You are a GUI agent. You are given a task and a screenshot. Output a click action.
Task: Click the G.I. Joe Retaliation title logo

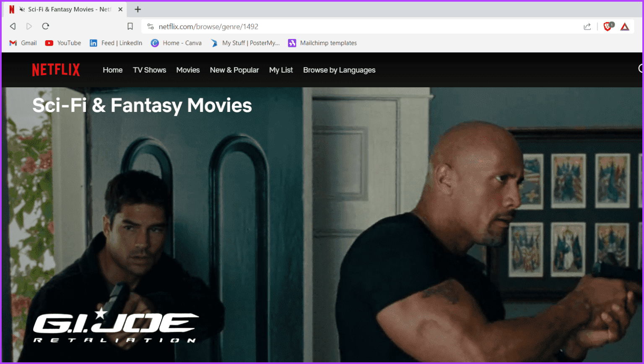[x=116, y=325]
